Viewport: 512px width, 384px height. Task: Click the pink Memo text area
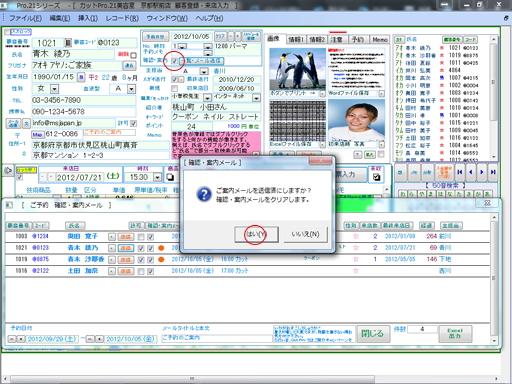[x=216, y=144]
